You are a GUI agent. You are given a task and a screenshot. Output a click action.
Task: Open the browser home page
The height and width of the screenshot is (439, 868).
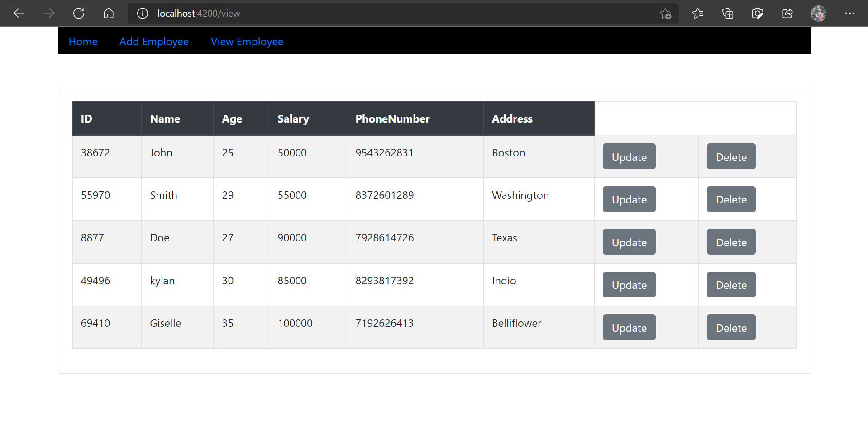pyautogui.click(x=109, y=13)
